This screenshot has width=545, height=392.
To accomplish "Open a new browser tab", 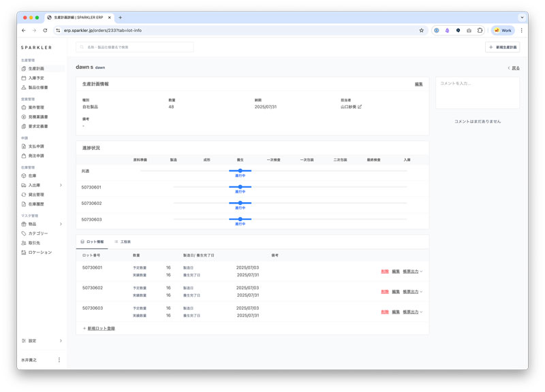I will point(121,18).
